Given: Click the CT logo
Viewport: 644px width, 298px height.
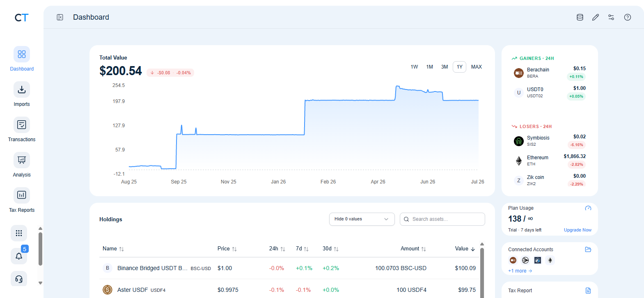Looking at the screenshot, I should point(21,18).
